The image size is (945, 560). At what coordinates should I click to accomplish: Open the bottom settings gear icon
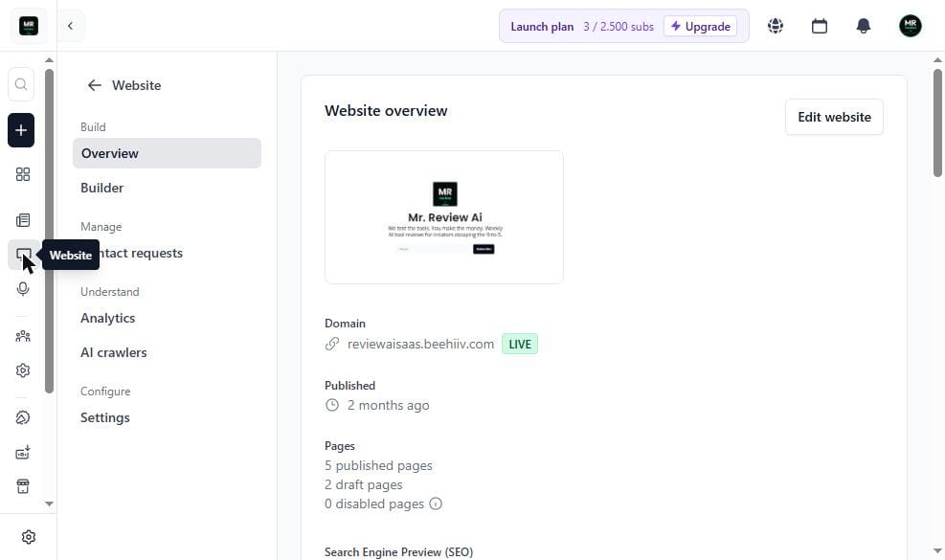click(29, 536)
